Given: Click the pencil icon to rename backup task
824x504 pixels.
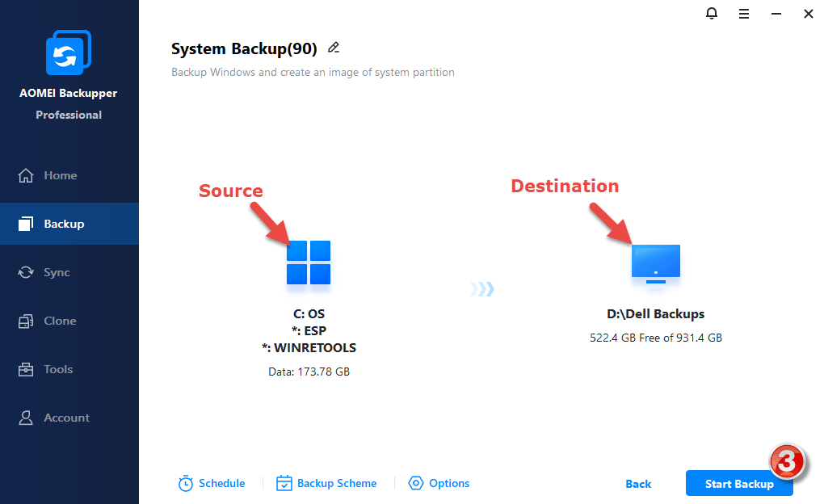Looking at the screenshot, I should point(334,48).
